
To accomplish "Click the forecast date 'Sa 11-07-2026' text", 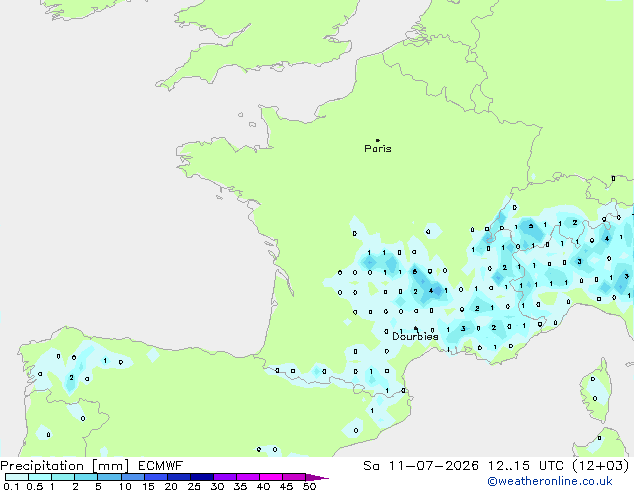I will [421, 466].
